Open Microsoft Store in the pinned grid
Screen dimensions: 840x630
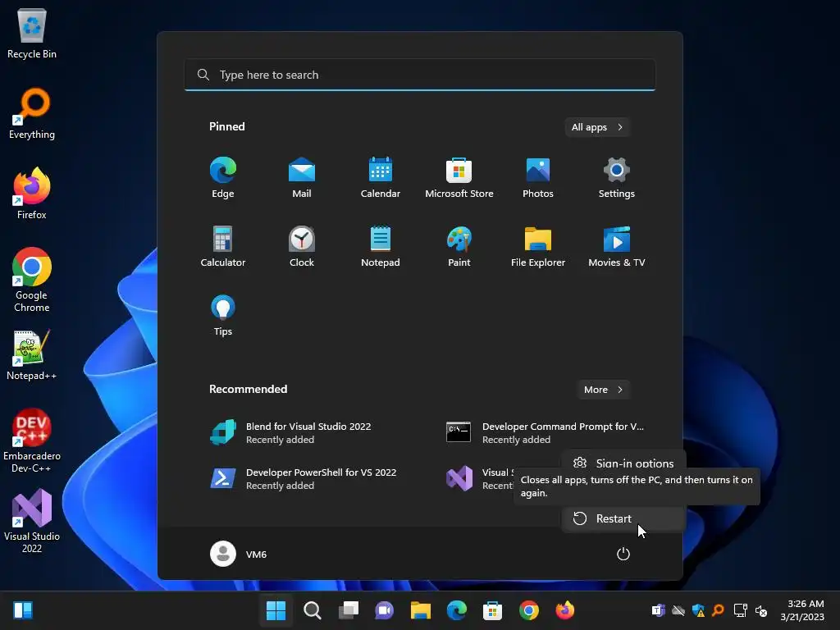pyautogui.click(x=459, y=178)
